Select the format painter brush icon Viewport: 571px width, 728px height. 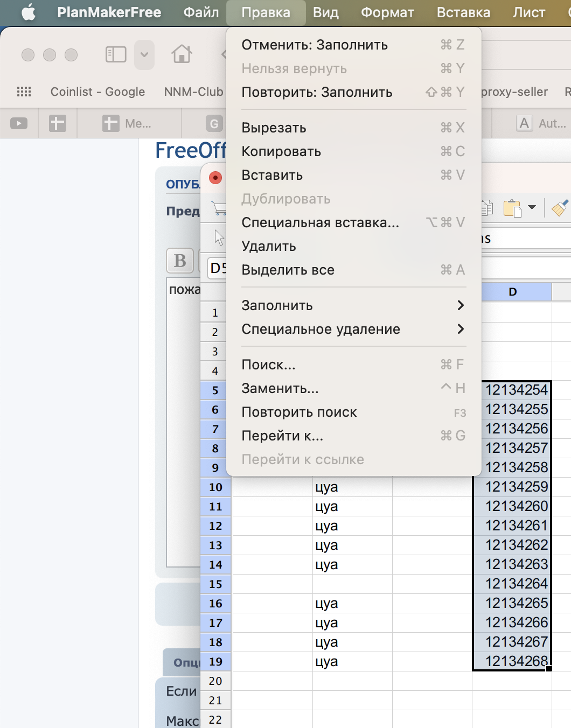click(560, 208)
